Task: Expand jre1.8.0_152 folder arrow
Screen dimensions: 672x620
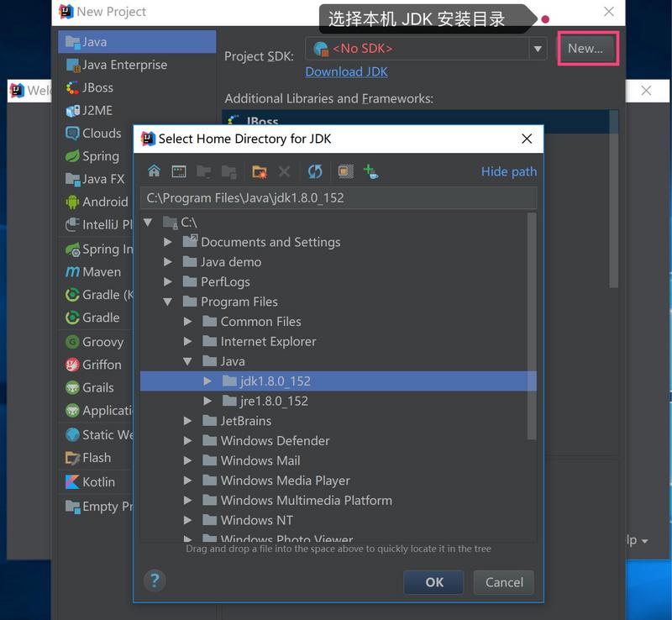Action: pos(207,401)
